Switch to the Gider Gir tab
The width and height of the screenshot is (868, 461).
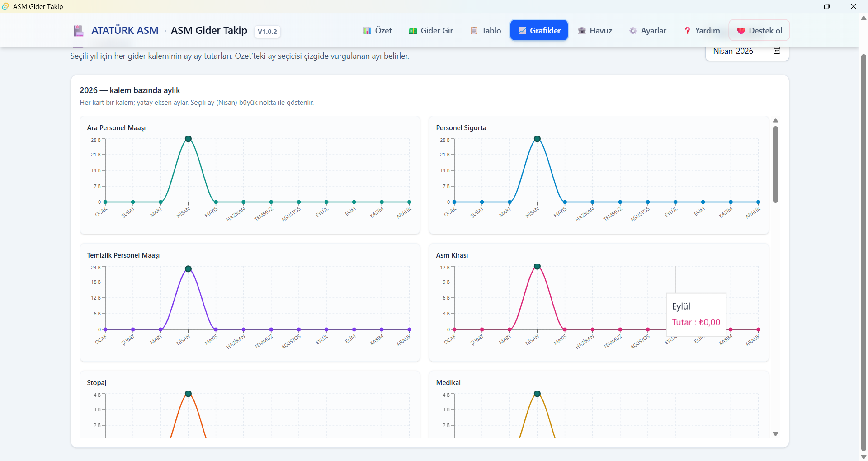pyautogui.click(x=431, y=31)
